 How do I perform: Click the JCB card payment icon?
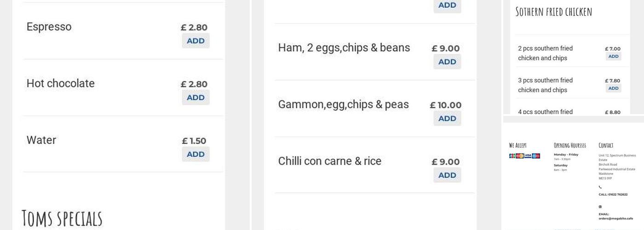pyautogui.click(x=512, y=156)
